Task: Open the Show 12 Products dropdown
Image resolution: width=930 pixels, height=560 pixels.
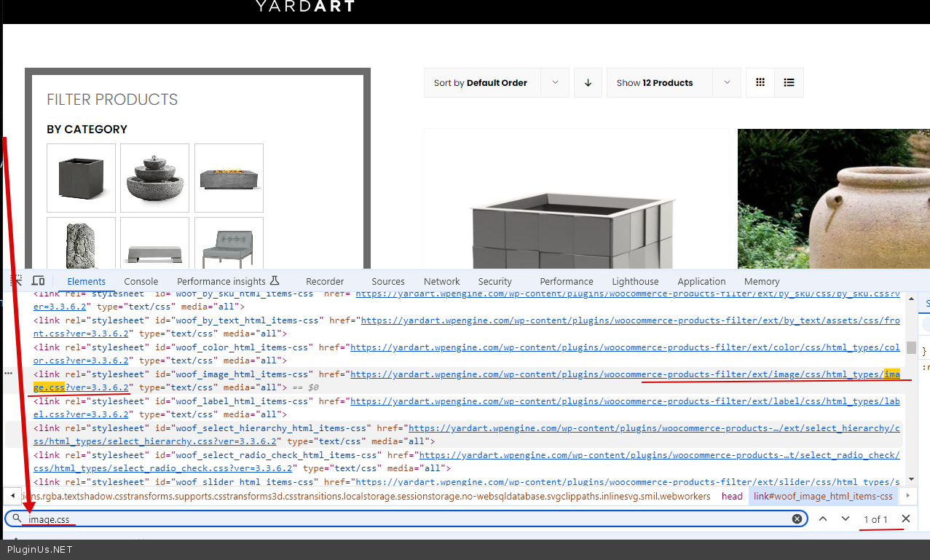Action: [x=673, y=83]
